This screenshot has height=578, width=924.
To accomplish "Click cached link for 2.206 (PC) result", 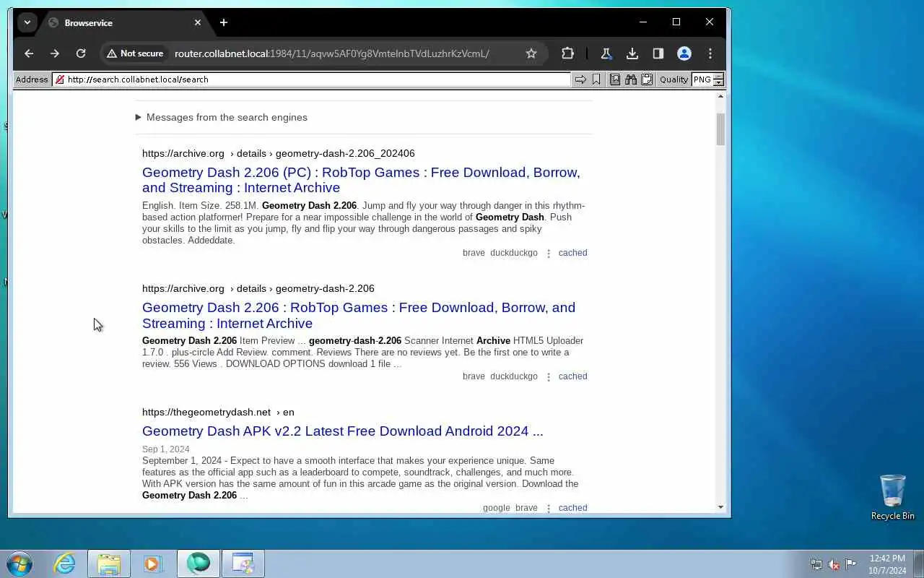I will coord(572,253).
